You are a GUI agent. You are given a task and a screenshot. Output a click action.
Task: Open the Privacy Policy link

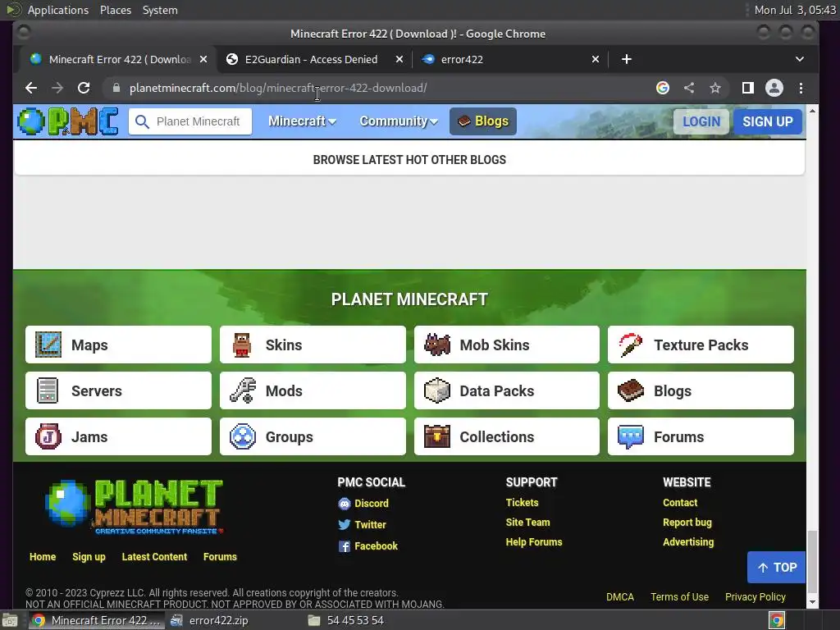[755, 597]
